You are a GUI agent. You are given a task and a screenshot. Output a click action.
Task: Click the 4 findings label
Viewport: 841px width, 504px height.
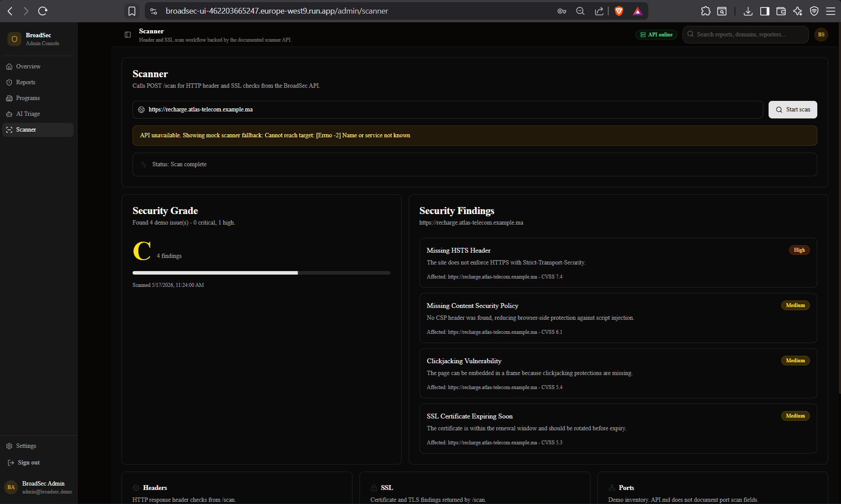point(169,256)
